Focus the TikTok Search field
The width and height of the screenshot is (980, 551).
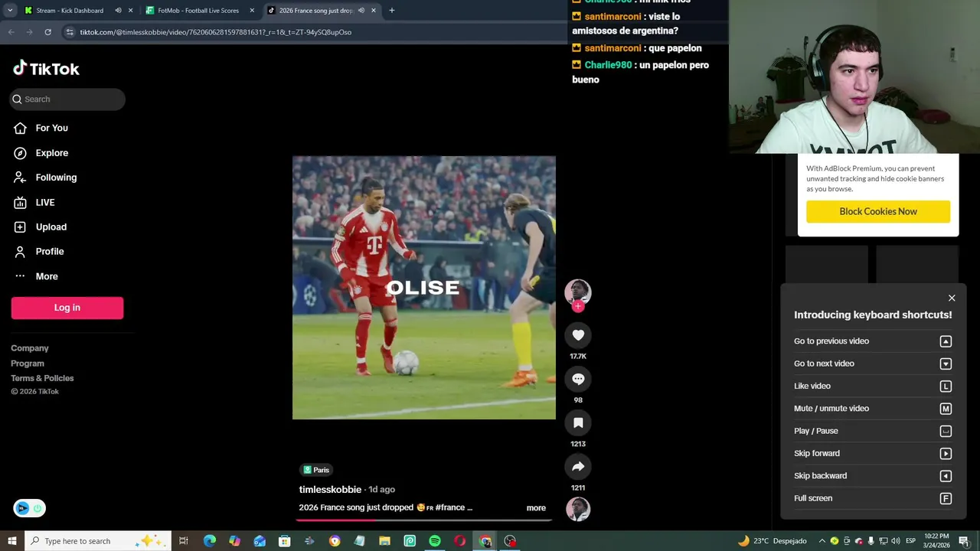(67, 99)
